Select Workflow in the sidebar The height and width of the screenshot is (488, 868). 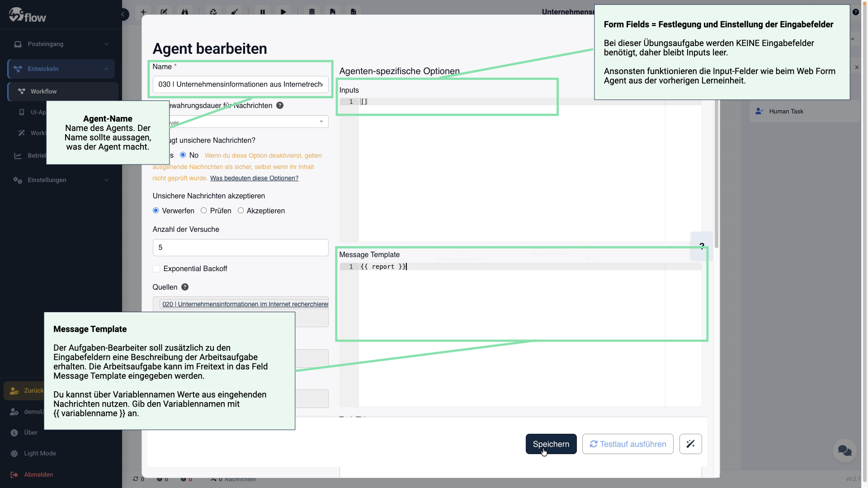click(x=44, y=91)
